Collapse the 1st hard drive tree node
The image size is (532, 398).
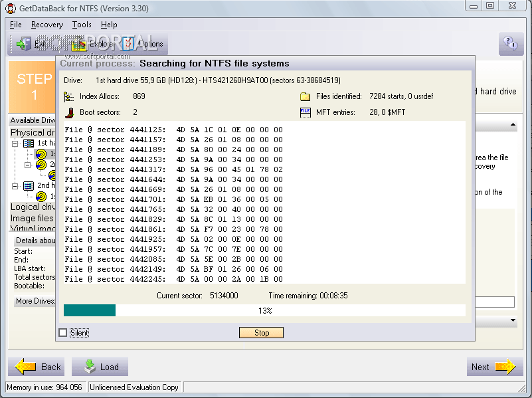point(15,144)
